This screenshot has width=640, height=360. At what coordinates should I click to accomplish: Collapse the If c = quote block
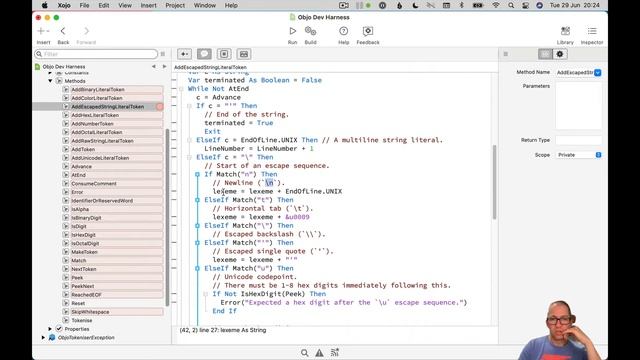189,106
